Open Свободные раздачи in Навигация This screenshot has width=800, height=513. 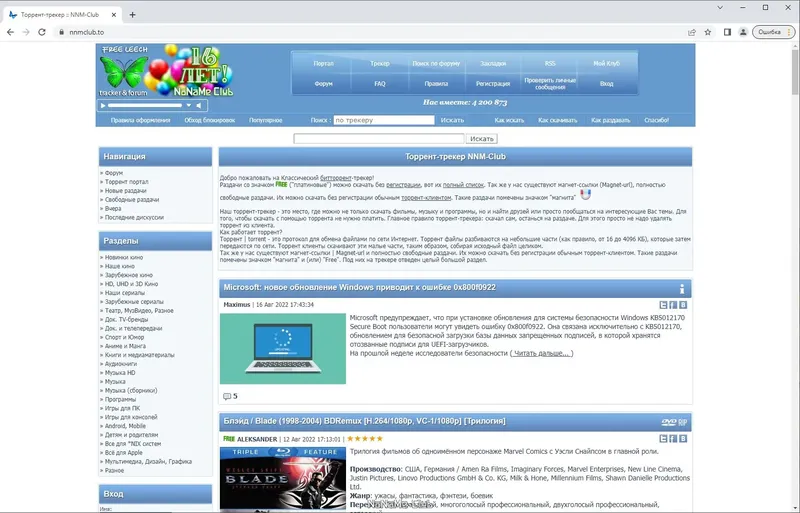132,200
